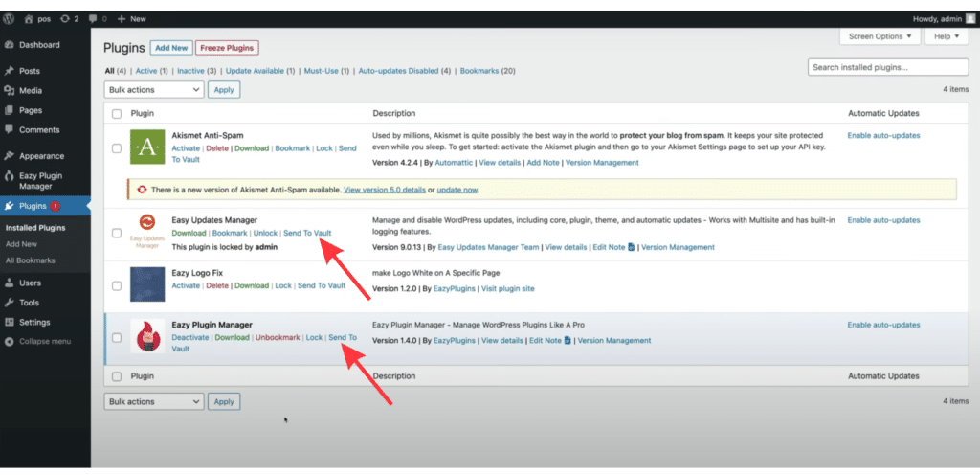
Task: Filter plugins by Must-Use
Action: click(x=322, y=71)
